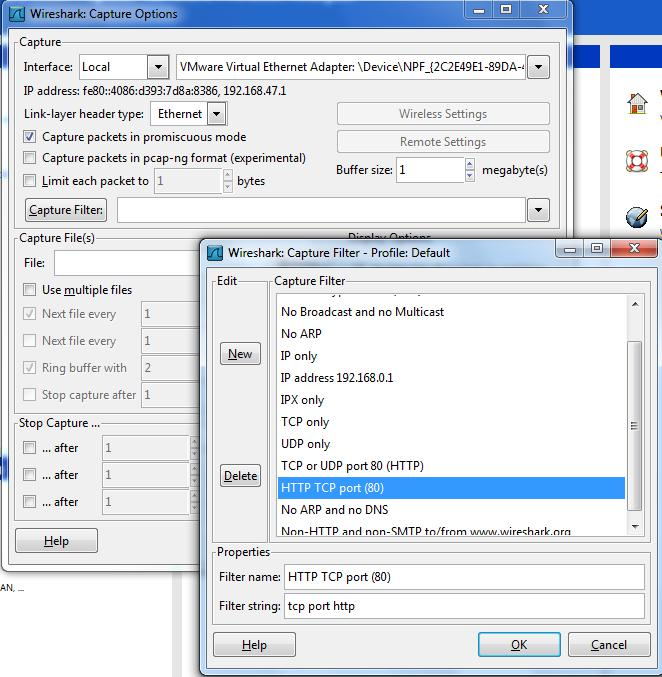Select 'Non-HTTP and non-SMTP' wireshark.org filter
Image resolution: width=662 pixels, height=677 pixels.
(x=451, y=529)
